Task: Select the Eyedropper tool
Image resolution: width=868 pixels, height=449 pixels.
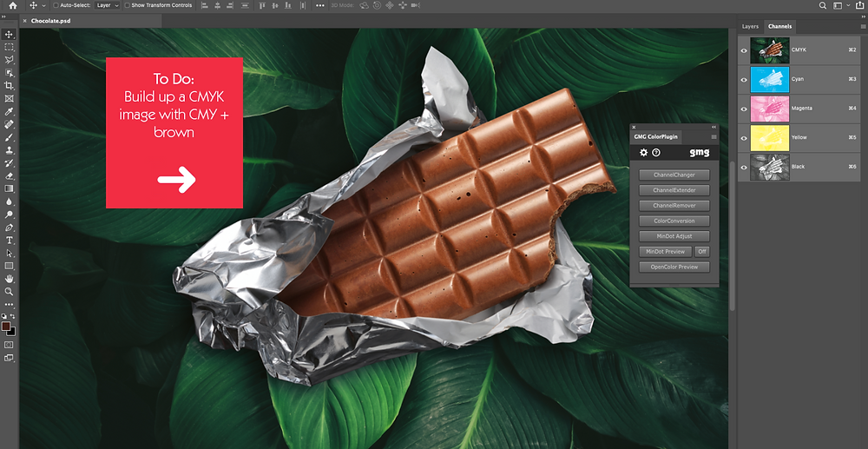Action: pyautogui.click(x=10, y=111)
